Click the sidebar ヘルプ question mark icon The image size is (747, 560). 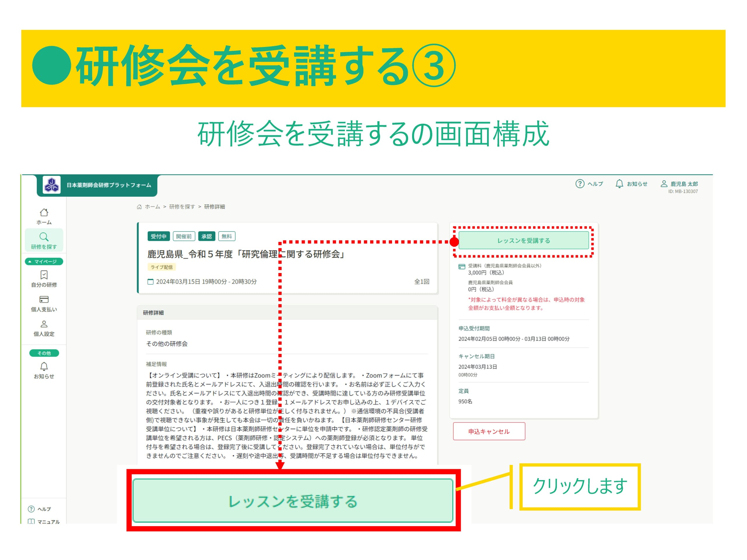click(31, 509)
